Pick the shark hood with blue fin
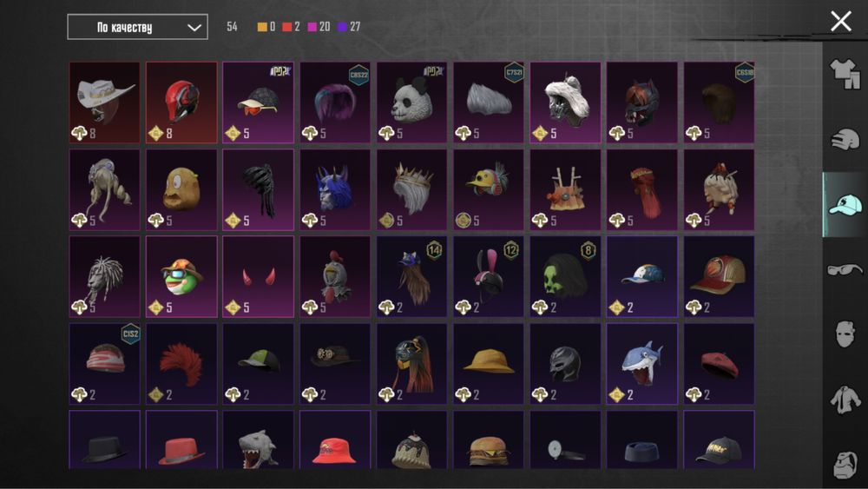The height and width of the screenshot is (489, 868). (x=642, y=364)
